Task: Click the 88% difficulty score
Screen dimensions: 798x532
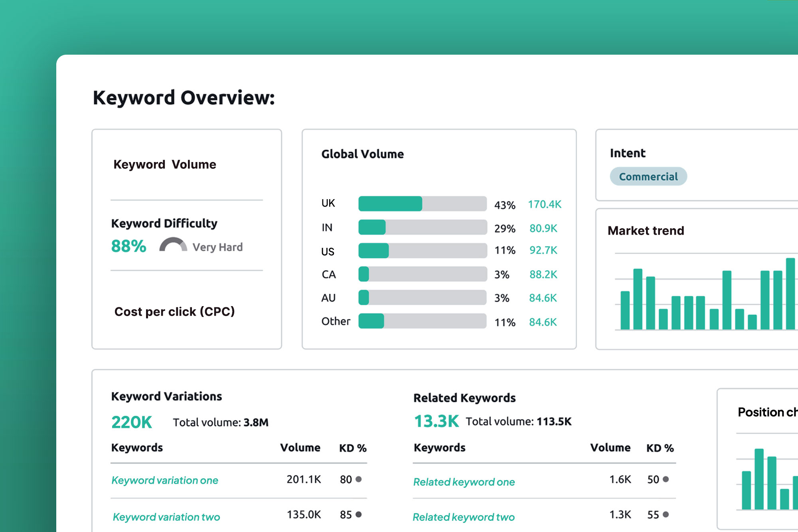Action: (x=128, y=246)
